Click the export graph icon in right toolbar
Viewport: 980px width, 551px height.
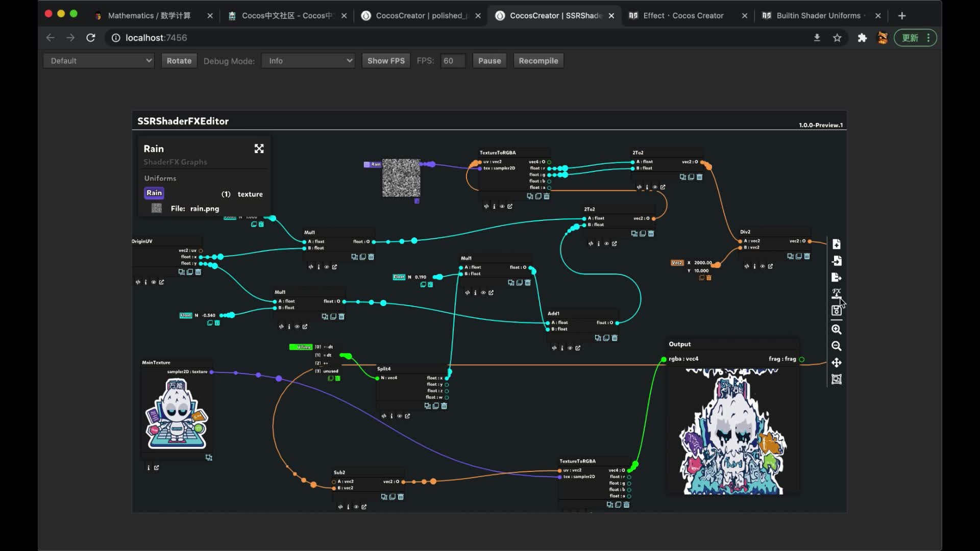point(837,277)
